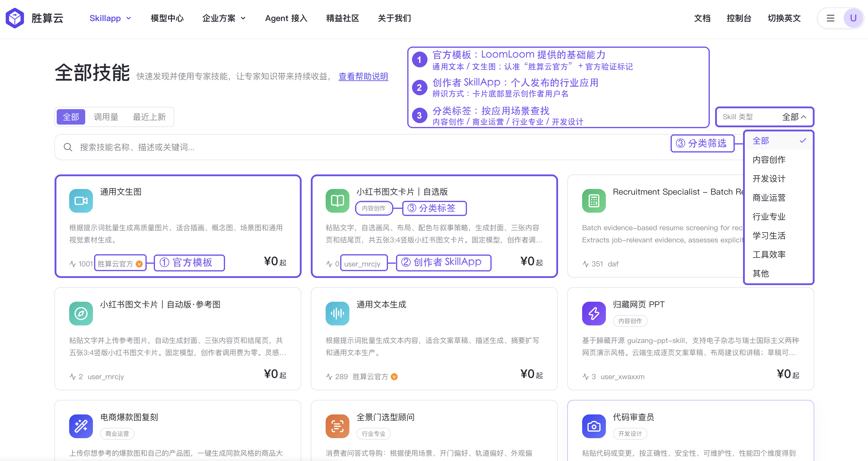Select 开发设计 in the Skill type list
Viewport: 868px width, 461px height.
(x=778, y=179)
